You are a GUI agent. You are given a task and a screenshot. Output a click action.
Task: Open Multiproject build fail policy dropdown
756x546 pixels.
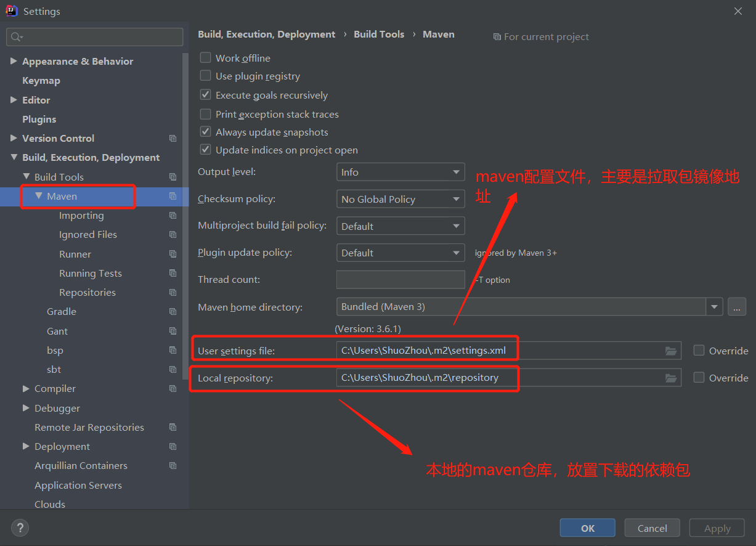(400, 226)
